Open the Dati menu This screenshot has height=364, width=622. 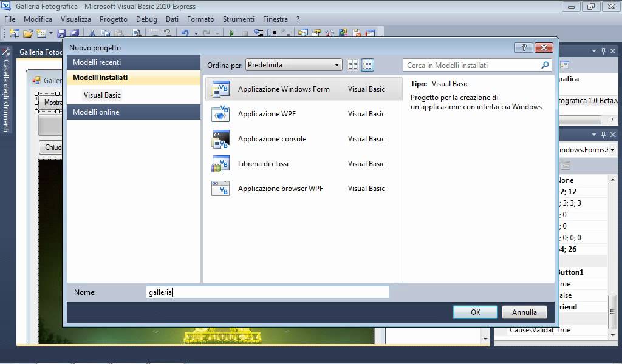[172, 19]
